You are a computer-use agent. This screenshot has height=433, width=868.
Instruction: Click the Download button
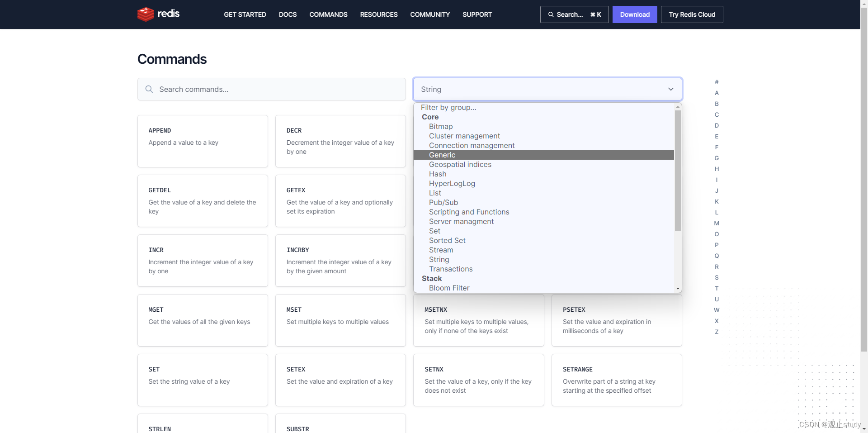[635, 14]
